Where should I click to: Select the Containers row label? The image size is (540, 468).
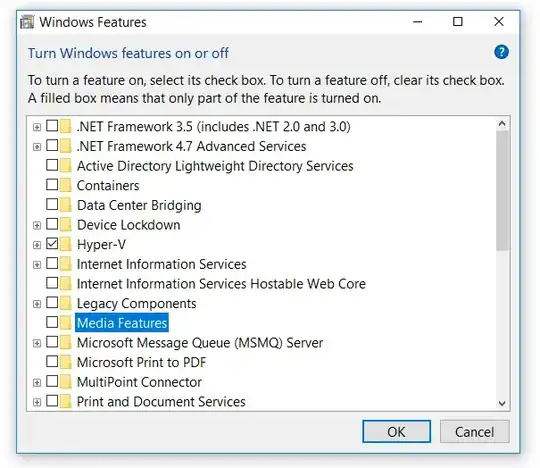coord(108,186)
